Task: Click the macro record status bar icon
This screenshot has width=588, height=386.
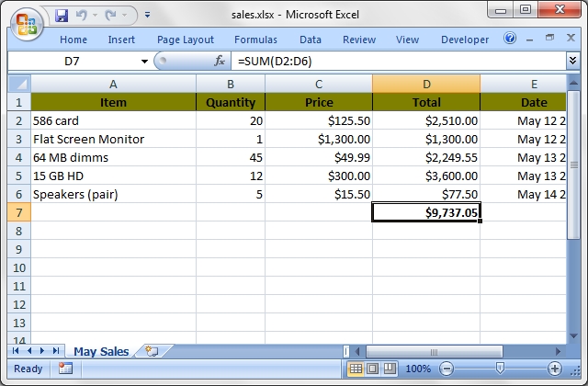Action: click(65, 369)
